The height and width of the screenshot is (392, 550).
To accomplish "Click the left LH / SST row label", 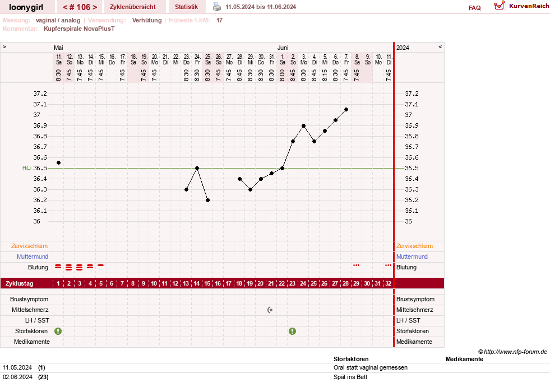I will [x=37, y=320].
